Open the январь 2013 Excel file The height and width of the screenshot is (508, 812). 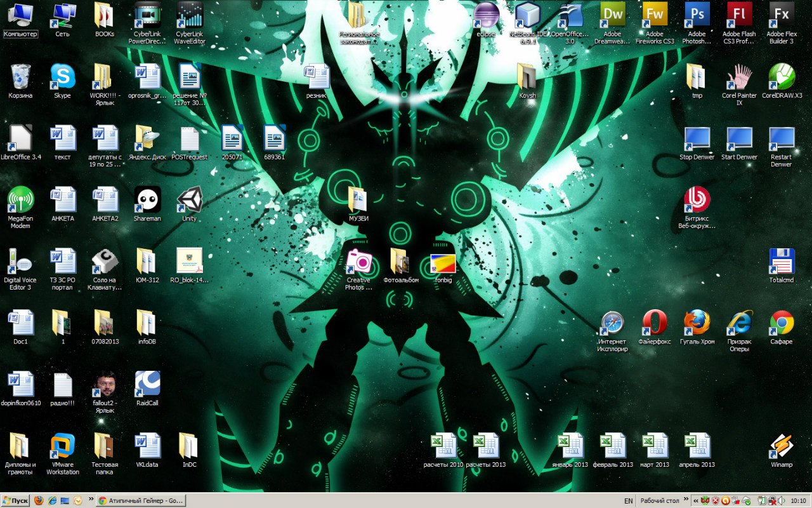570,450
